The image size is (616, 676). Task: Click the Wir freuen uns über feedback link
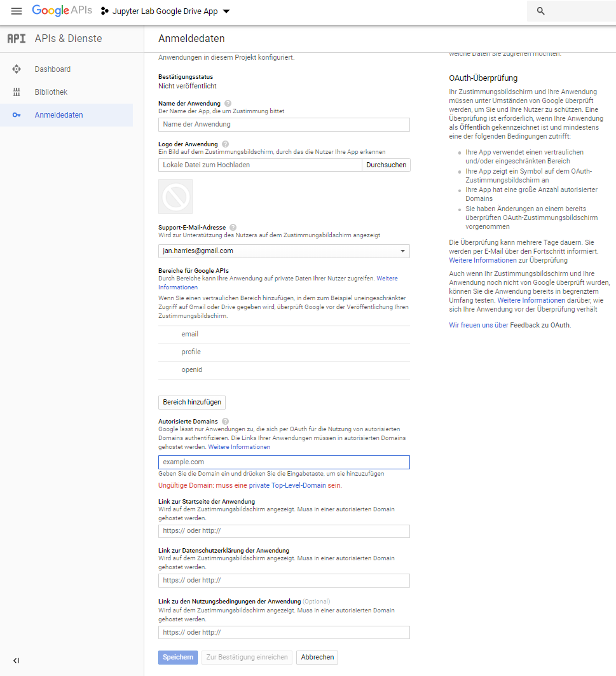pos(479,325)
